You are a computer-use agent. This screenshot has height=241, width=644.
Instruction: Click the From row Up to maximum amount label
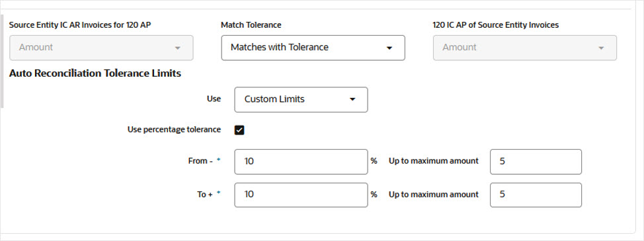pos(434,161)
